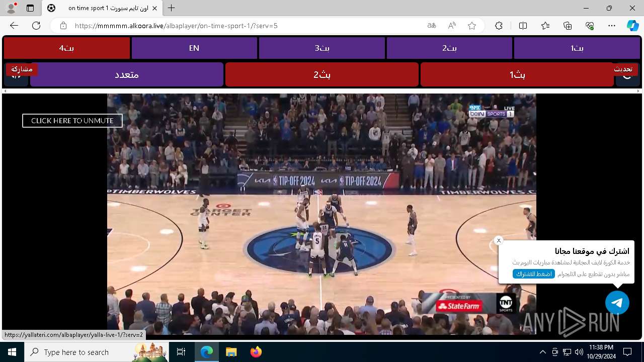Select the EN stream tab
The height and width of the screenshot is (362, 644).
pos(194,48)
